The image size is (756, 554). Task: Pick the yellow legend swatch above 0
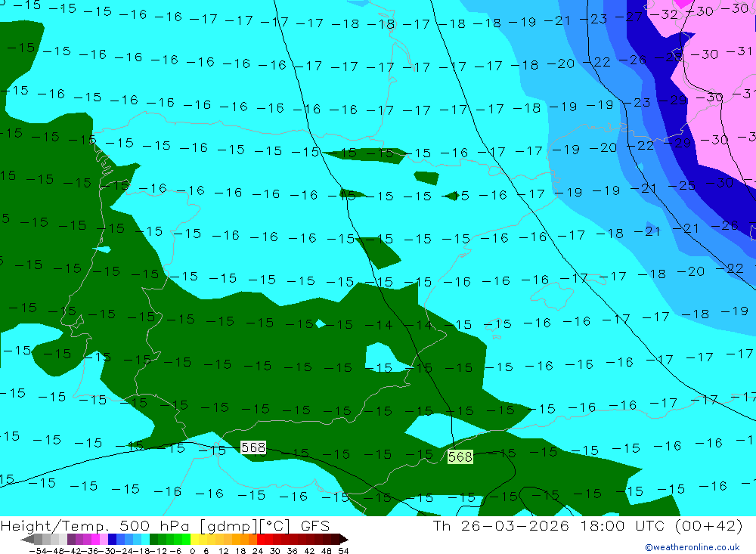coord(194,539)
